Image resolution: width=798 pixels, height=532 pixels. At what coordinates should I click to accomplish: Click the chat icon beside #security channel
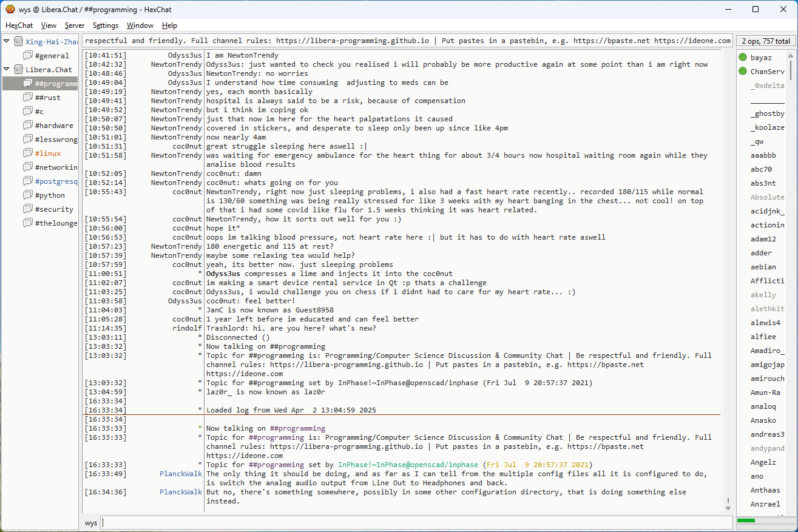coord(28,209)
